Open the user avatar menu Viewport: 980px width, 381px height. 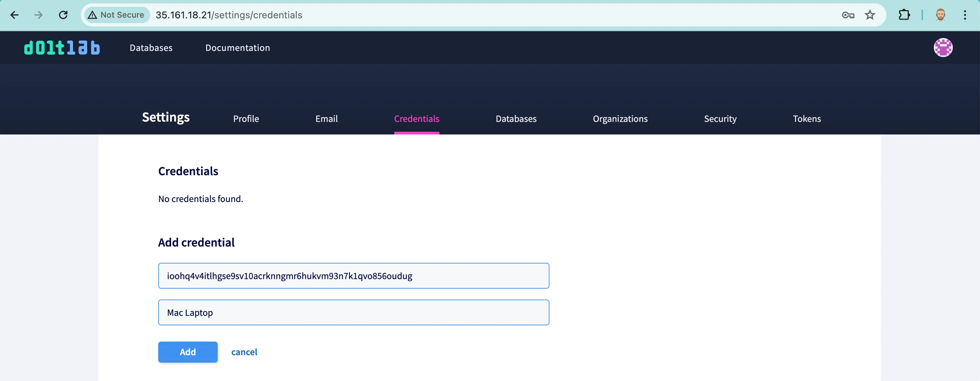click(x=943, y=48)
